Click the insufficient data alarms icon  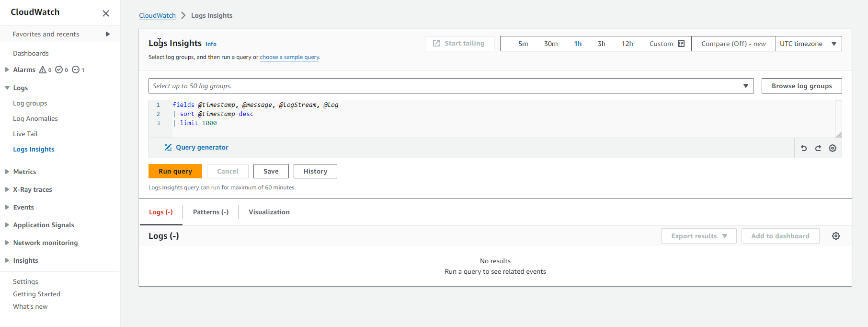pyautogui.click(x=76, y=70)
